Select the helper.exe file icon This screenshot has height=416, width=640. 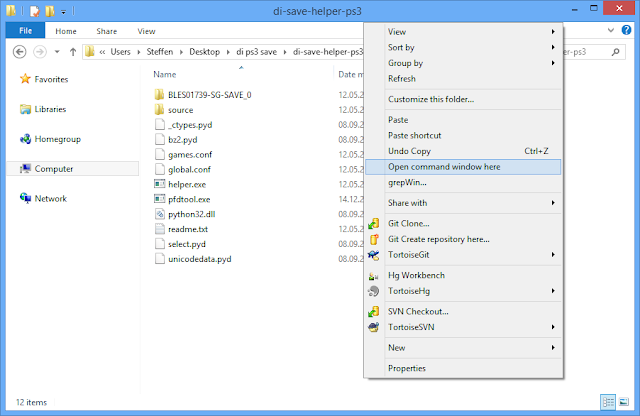tap(159, 184)
